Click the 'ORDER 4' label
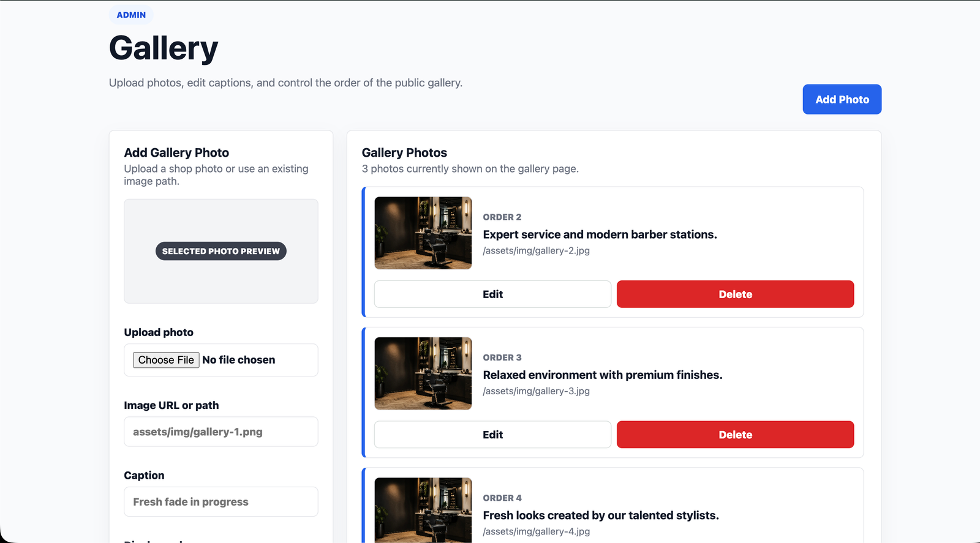Viewport: 980px width, 543px height. [x=502, y=498]
